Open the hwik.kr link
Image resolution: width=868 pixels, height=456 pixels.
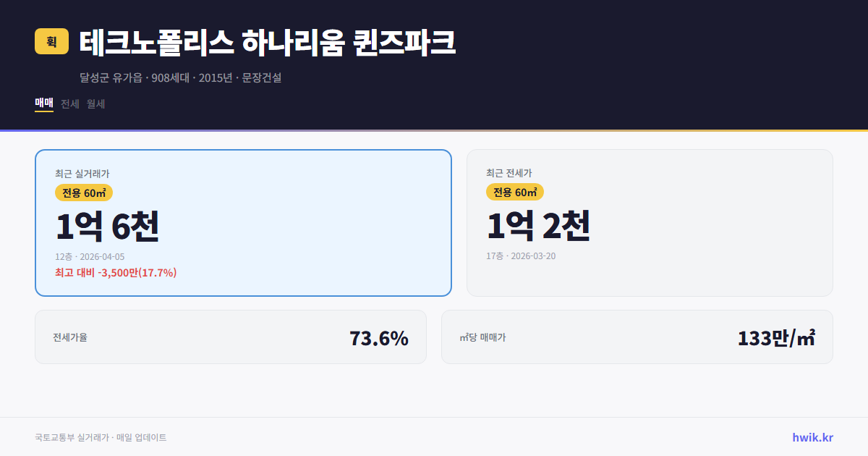click(x=812, y=437)
